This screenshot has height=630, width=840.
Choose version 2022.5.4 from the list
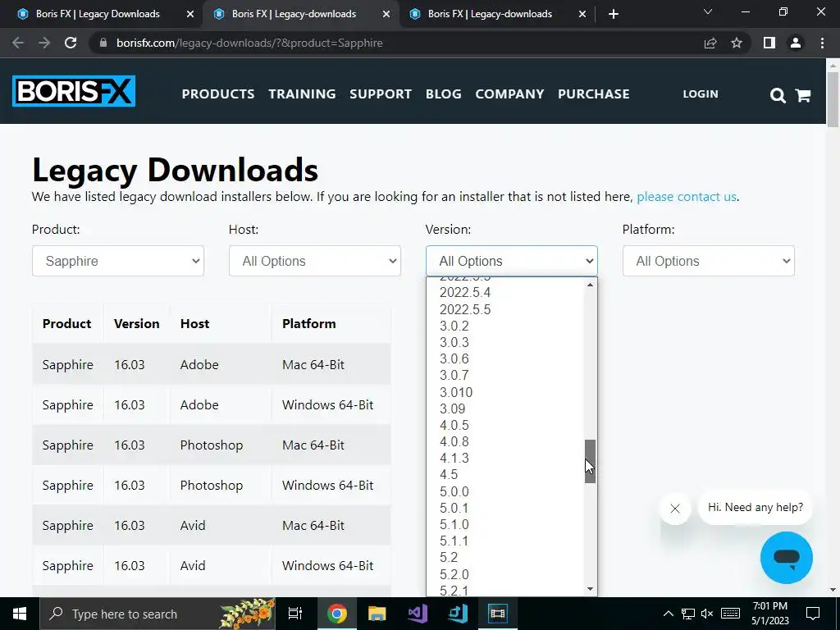pos(465,293)
